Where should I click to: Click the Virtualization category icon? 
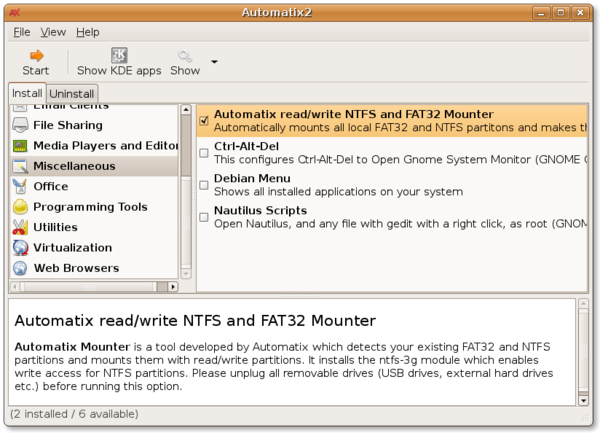click(x=20, y=247)
